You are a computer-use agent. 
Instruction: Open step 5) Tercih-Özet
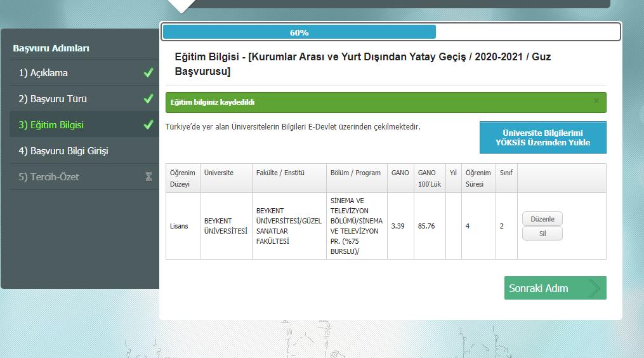(84, 176)
